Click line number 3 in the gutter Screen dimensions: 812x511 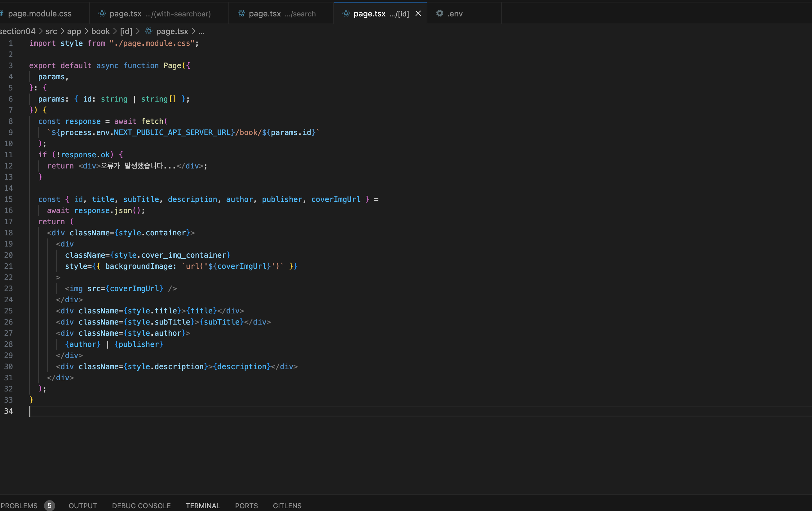coord(11,65)
